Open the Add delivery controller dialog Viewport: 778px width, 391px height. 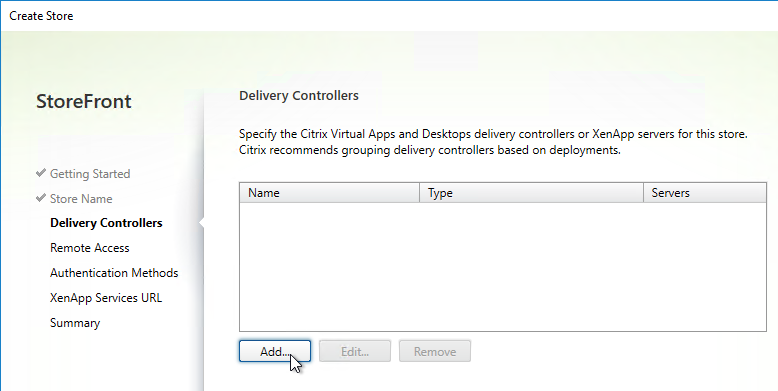point(275,351)
